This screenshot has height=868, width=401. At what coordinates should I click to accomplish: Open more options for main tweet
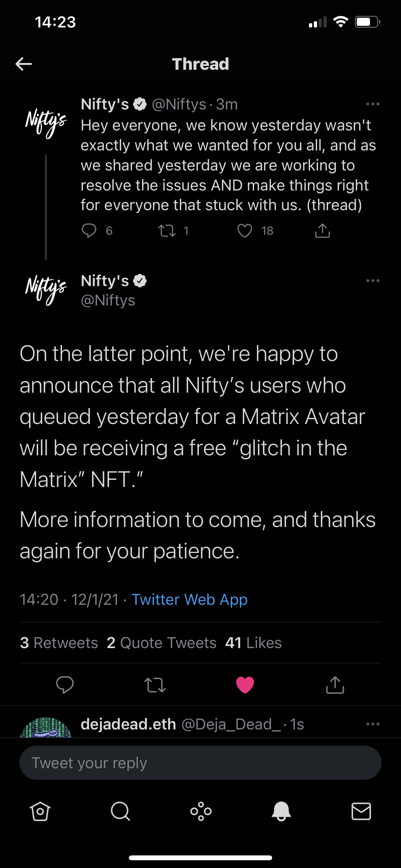pyautogui.click(x=373, y=281)
